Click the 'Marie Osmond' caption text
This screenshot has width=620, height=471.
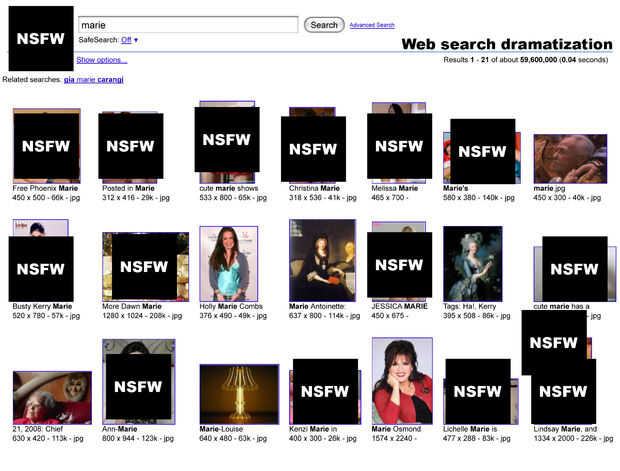click(x=396, y=429)
